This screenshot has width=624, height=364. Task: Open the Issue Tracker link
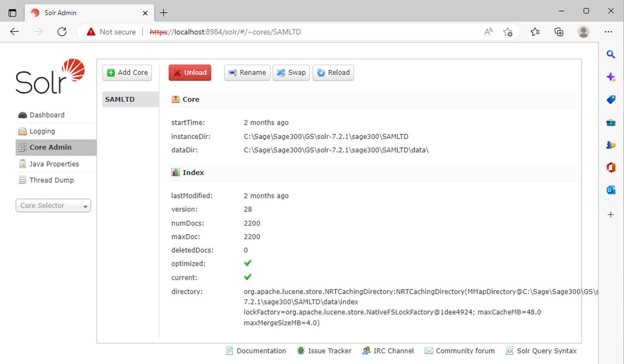(x=329, y=351)
